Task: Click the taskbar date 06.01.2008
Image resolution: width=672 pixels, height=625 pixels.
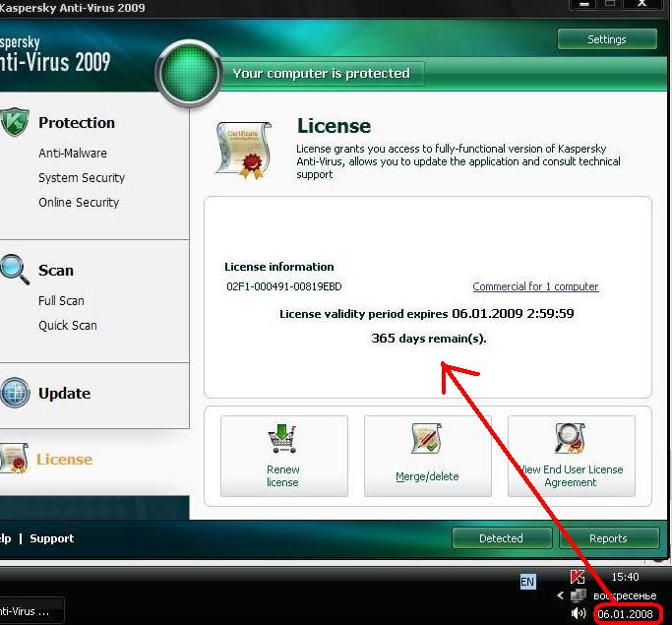Action: pyautogui.click(x=626, y=614)
